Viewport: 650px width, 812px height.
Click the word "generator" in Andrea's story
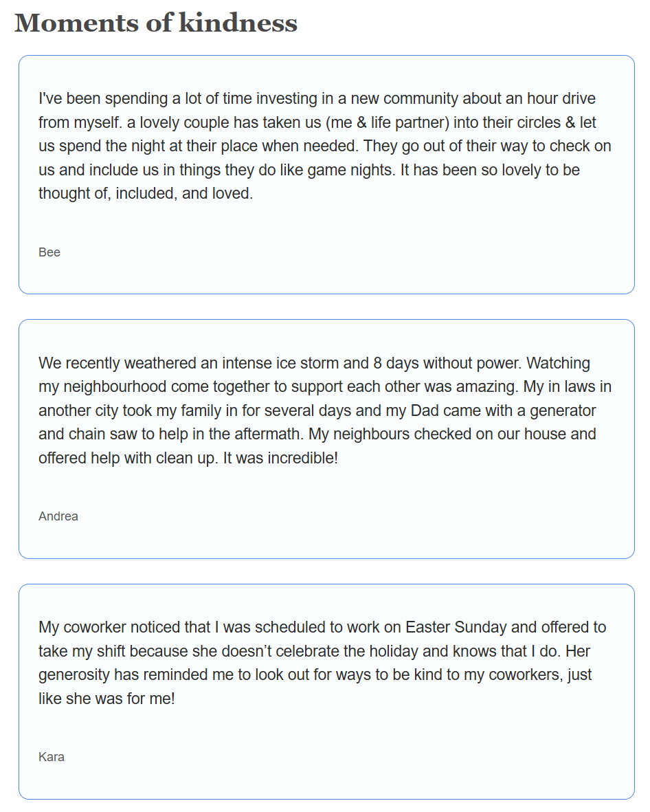(x=565, y=410)
